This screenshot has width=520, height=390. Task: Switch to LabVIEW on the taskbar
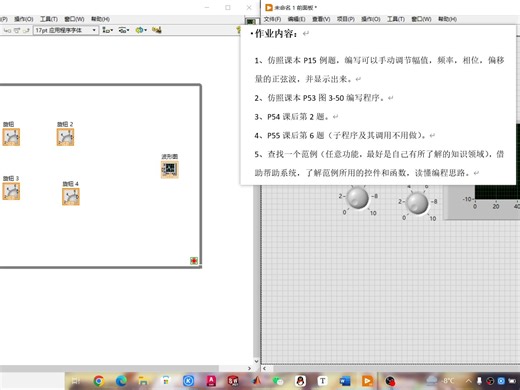pos(367,381)
